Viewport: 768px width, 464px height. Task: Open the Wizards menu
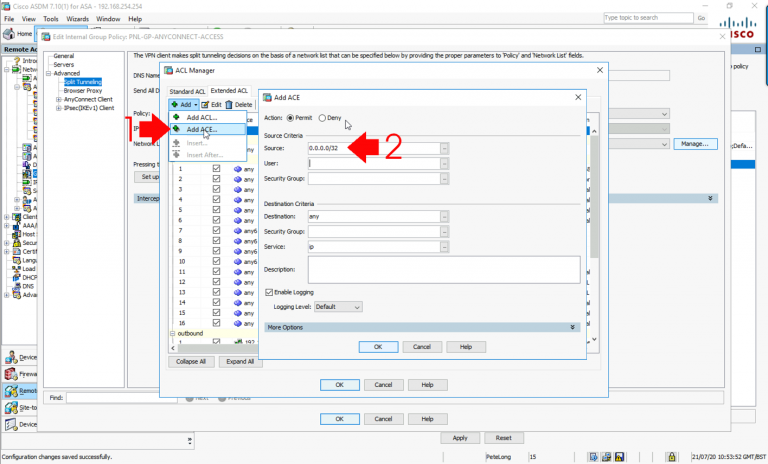point(77,19)
